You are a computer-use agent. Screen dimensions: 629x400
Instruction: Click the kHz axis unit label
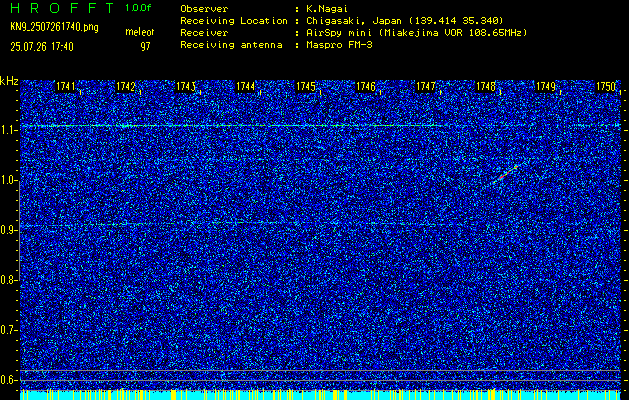(x=9, y=81)
